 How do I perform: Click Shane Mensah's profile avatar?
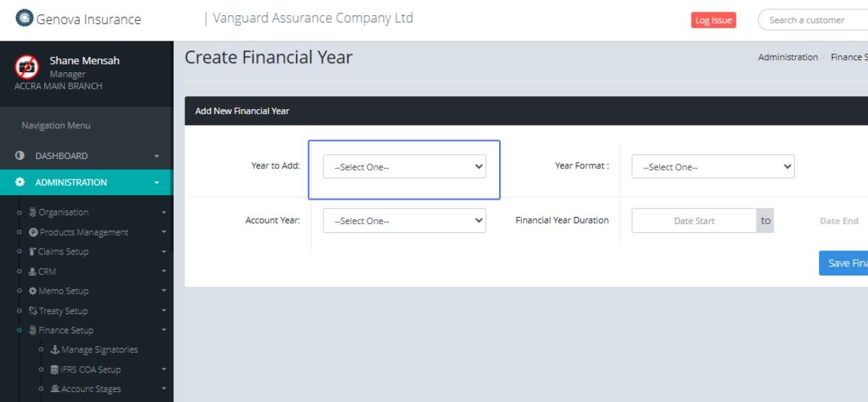(x=27, y=67)
